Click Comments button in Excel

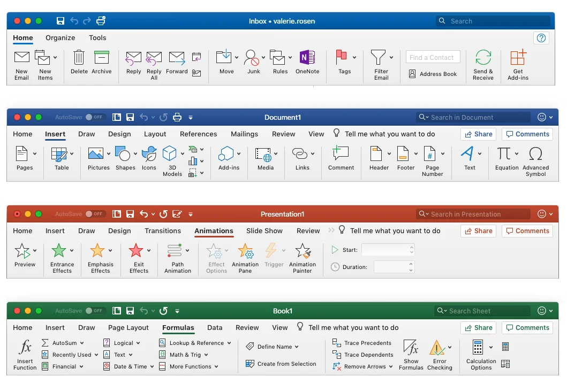click(527, 328)
